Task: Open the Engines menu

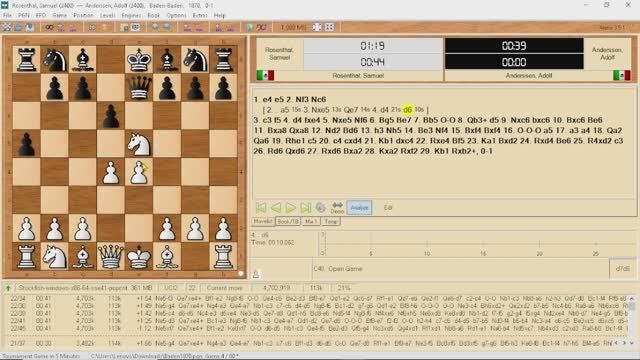Action: click(131, 16)
